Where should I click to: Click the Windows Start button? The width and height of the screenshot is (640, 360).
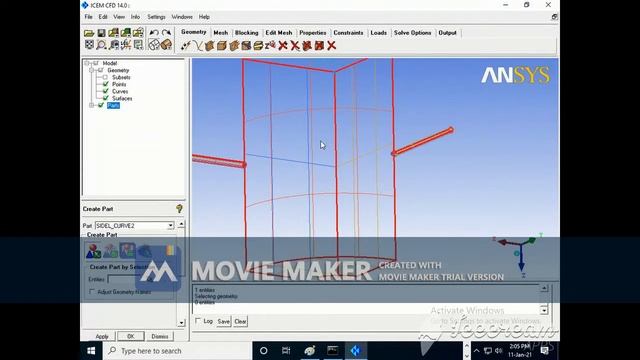click(x=91, y=351)
